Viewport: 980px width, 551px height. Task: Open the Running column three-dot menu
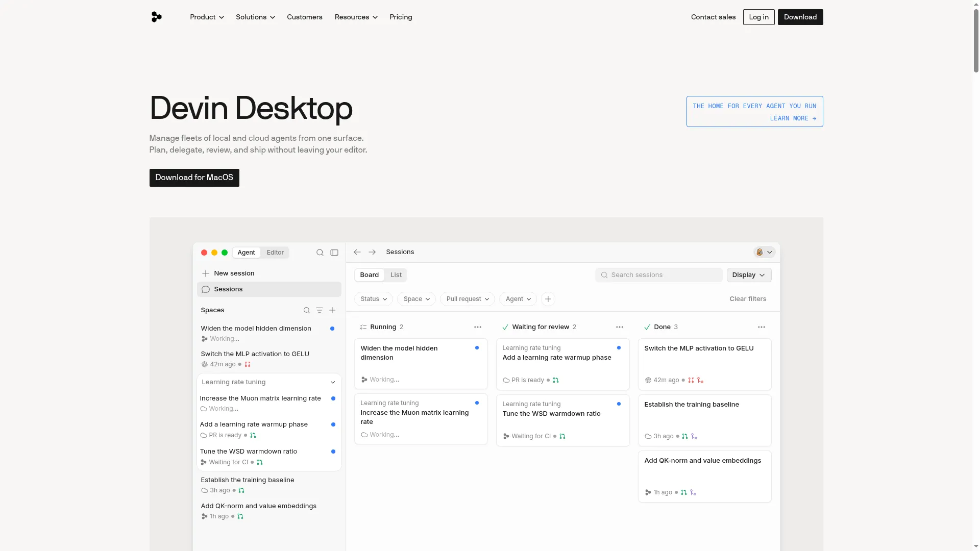[478, 327]
